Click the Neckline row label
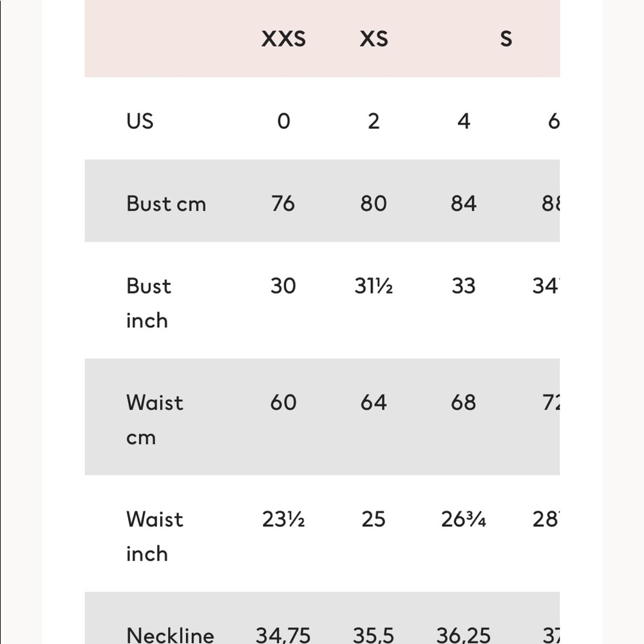 tap(171, 636)
